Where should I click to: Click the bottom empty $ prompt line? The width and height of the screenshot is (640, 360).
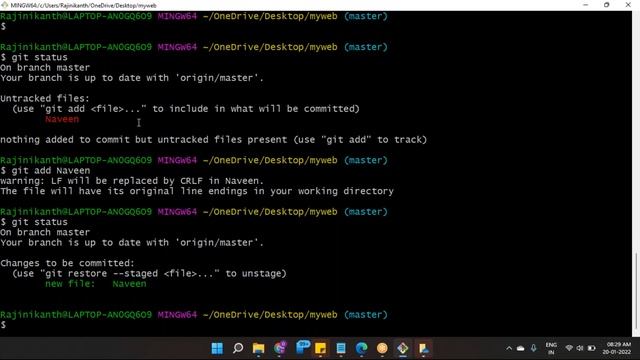3,325
